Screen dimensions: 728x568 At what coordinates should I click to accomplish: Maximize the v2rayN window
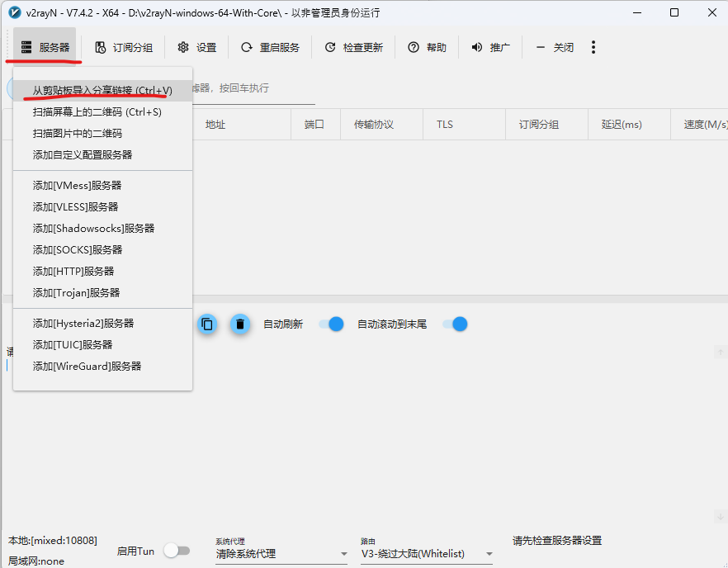(x=674, y=12)
